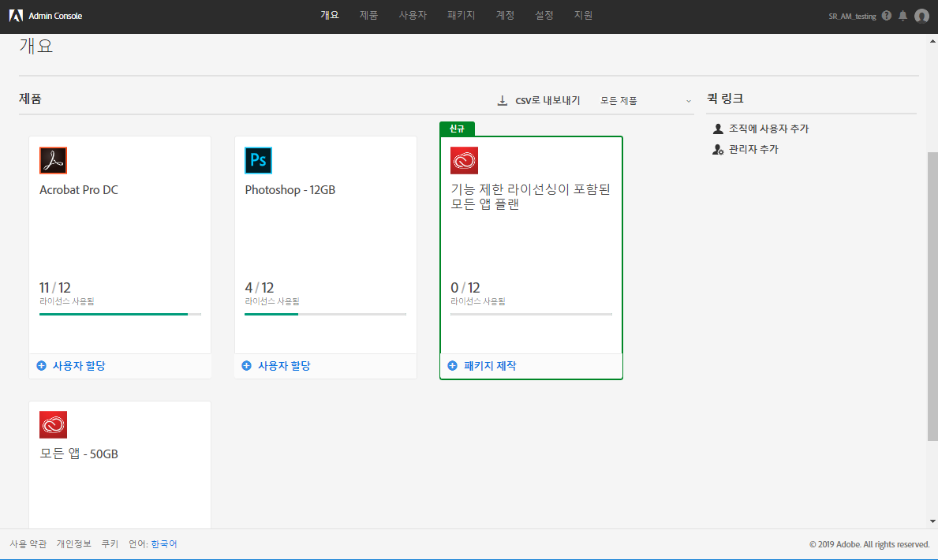
Task: Open notifications via the bell icon
Action: click(x=902, y=15)
